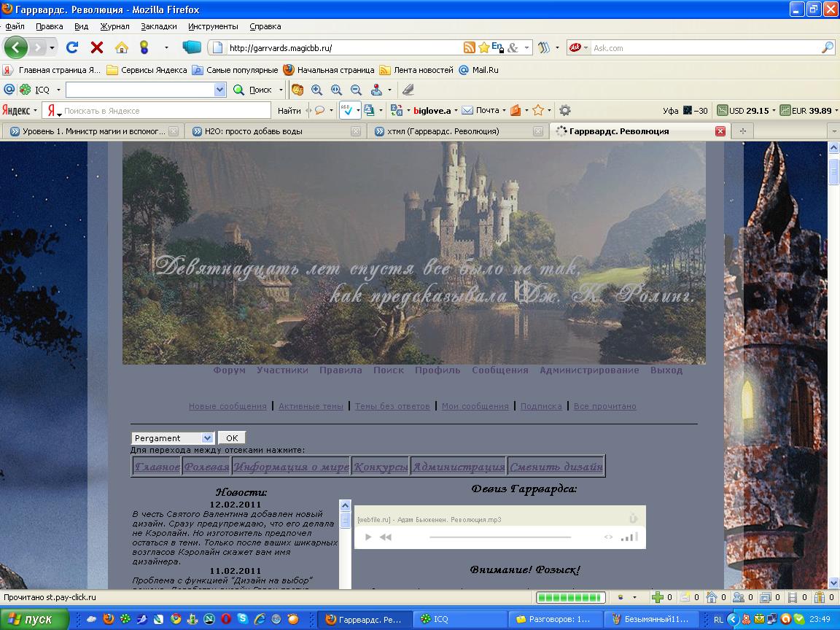The image size is (840, 630).
Task: Expand the ICQ toolbar menu arrow
Action: point(58,90)
